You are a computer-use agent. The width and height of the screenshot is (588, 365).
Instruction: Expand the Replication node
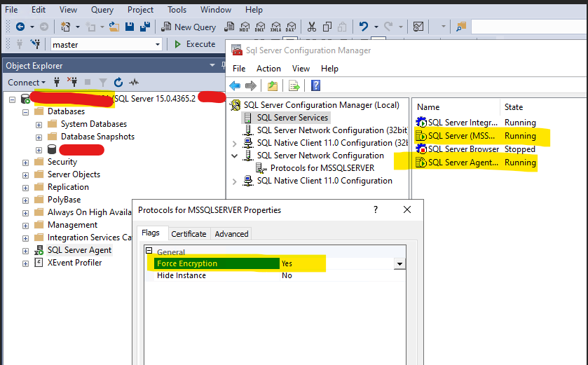point(25,187)
